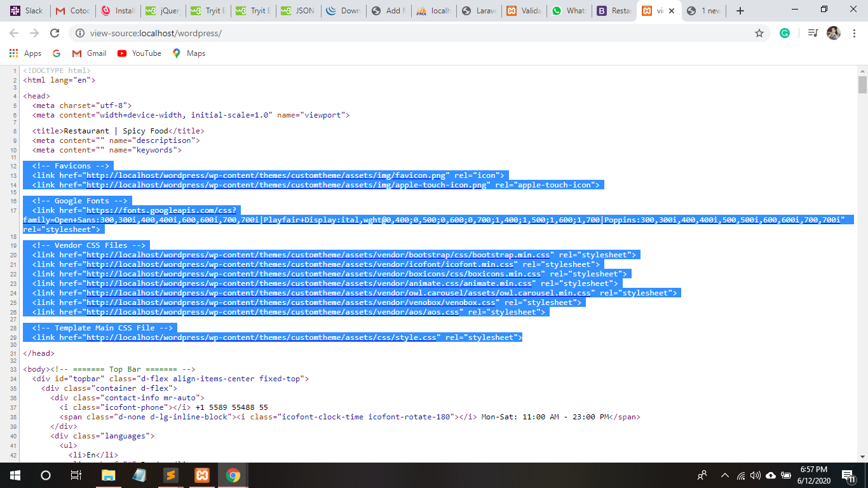Open the Chrome three-dot menu
The image size is (868, 488).
[853, 33]
